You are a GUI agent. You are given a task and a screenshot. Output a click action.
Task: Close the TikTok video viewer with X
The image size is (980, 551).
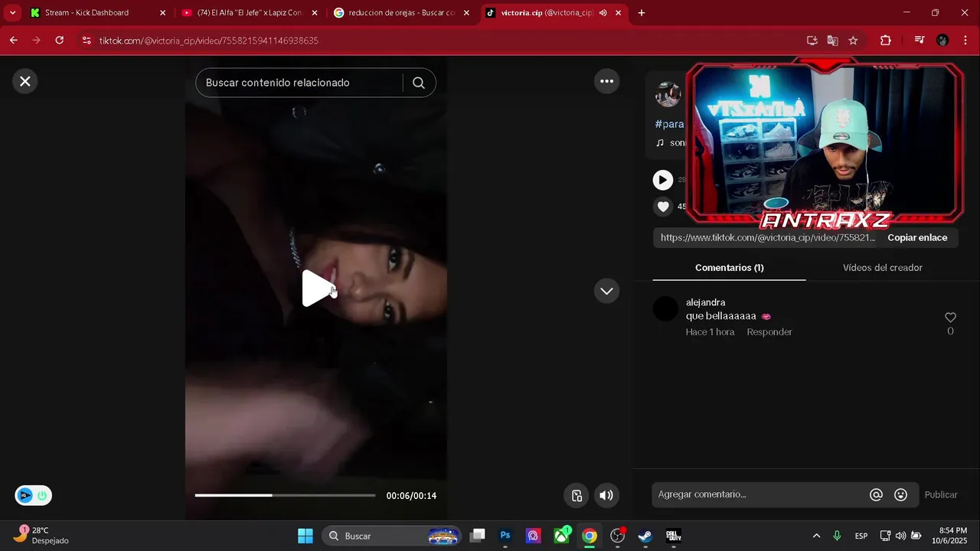tap(25, 81)
